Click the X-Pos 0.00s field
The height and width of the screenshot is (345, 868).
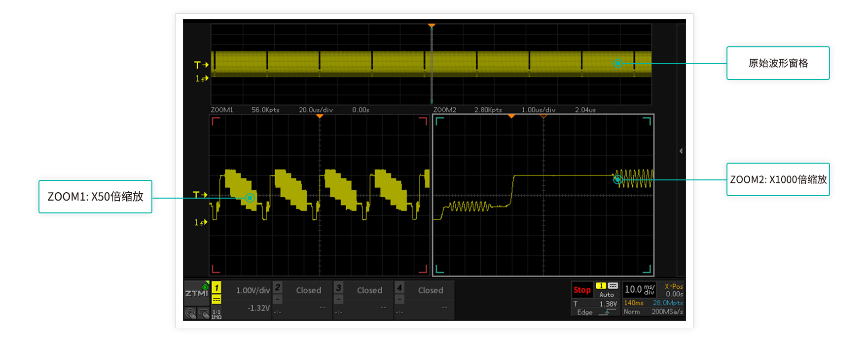pyautogui.click(x=674, y=290)
